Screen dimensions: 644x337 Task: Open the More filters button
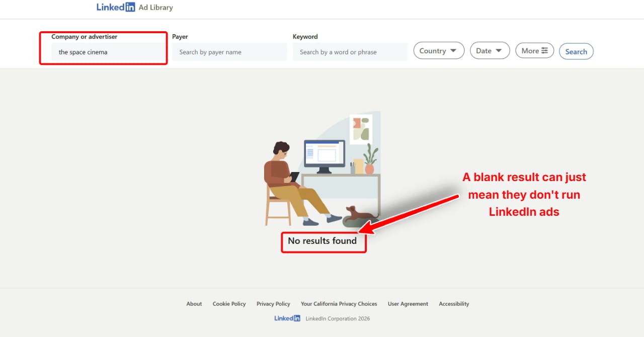tap(535, 51)
